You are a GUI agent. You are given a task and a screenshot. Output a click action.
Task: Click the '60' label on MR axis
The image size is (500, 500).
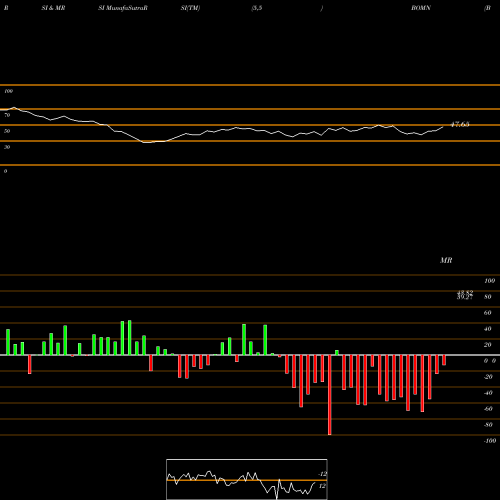(488, 313)
